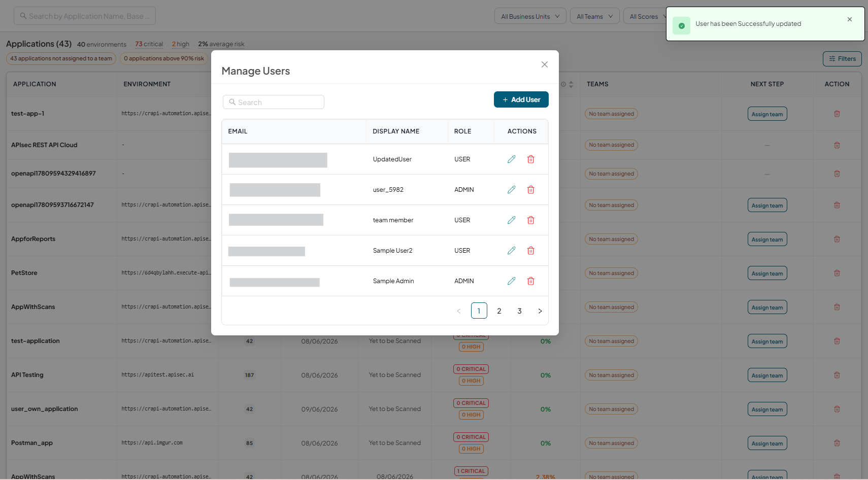The image size is (868, 480).
Task: Open the All Scores dropdown
Action: tap(645, 16)
